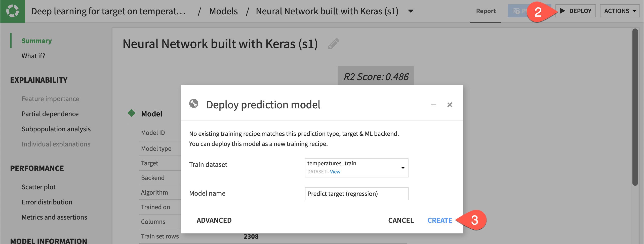Screen dimensions: 644x244
Task: Open the Partial dependence view
Action: pos(50,114)
